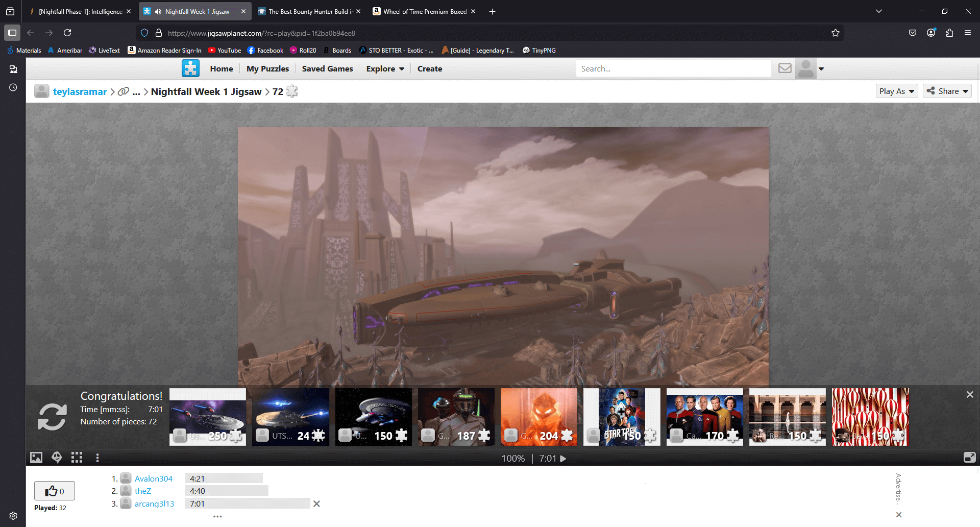980x527 pixels.
Task: Go to the Home menu item
Action: pos(222,69)
